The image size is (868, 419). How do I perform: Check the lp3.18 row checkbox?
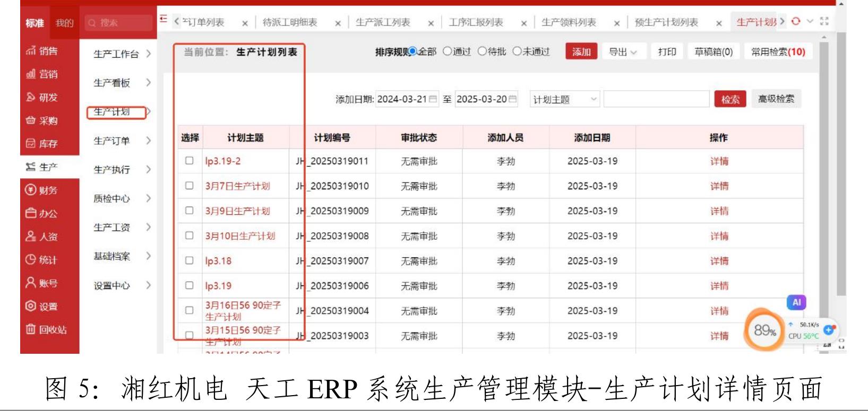[x=190, y=260]
